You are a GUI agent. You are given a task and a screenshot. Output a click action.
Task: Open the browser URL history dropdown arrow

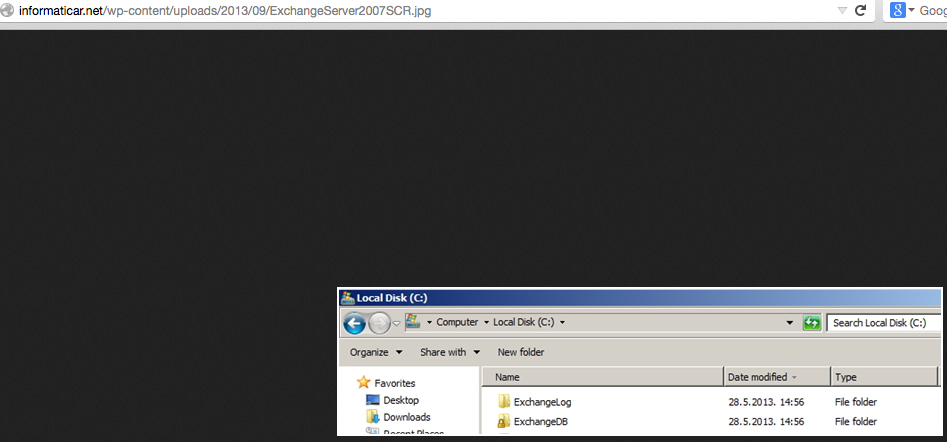click(x=842, y=11)
